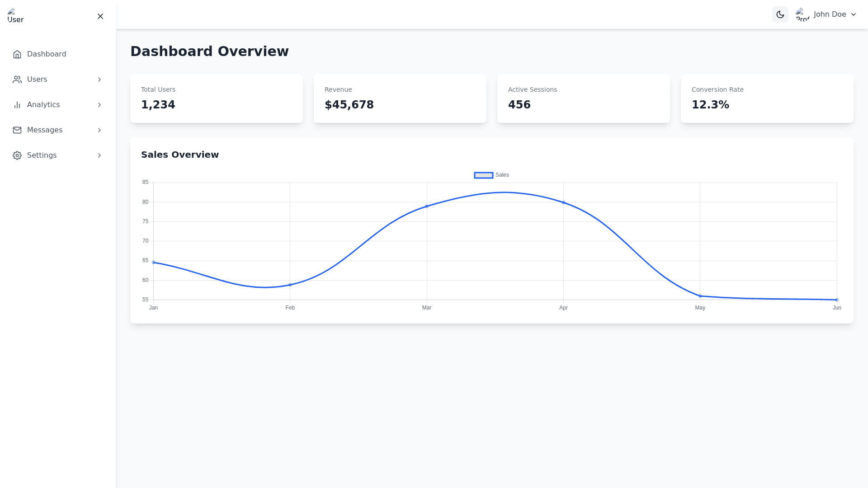This screenshot has width=868, height=488.
Task: Click the Settings gear icon
Action: [x=17, y=155]
